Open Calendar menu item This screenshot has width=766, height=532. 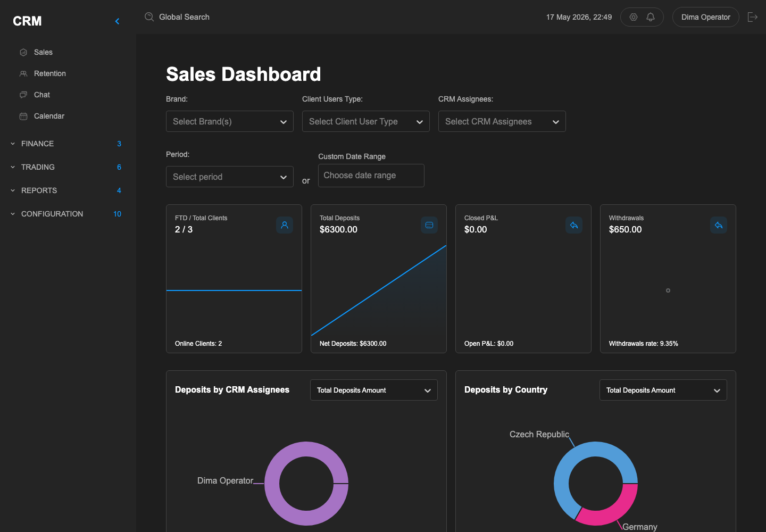(x=49, y=116)
